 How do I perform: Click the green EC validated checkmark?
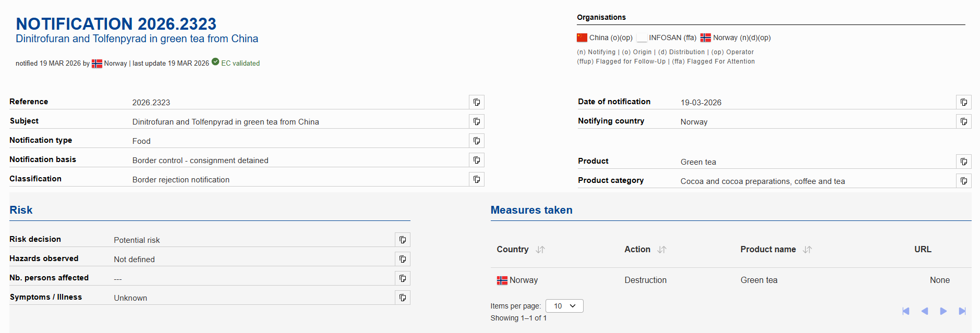pos(215,62)
